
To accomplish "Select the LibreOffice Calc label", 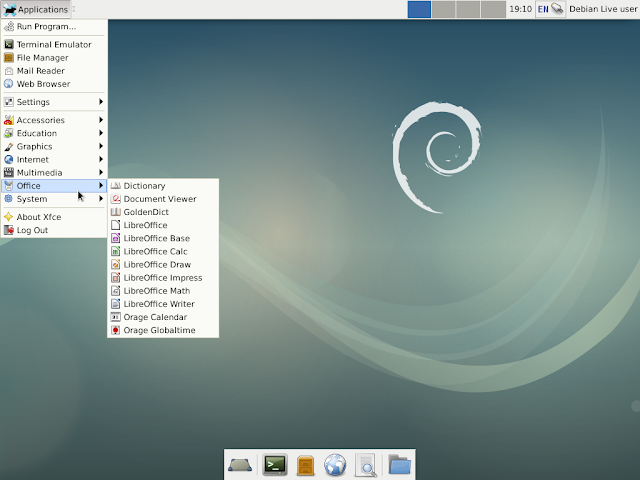I will pyautogui.click(x=156, y=251).
